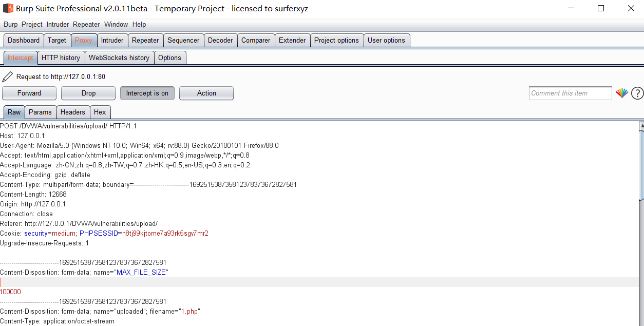
Task: Switch to the Params view tab
Action: click(x=40, y=112)
